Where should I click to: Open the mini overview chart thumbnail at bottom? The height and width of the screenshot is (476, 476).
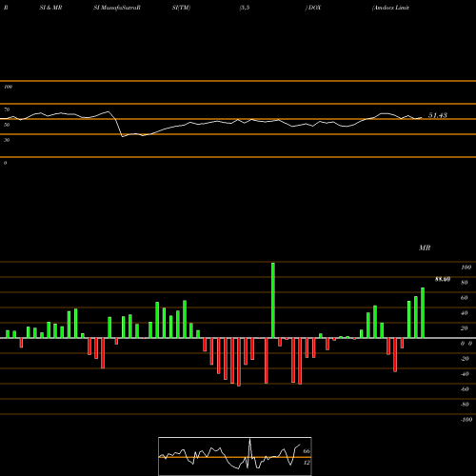[x=235, y=456]
